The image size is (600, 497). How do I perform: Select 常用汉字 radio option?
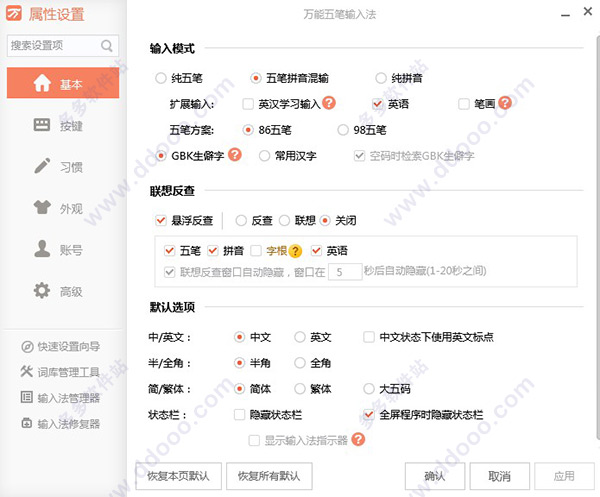click(264, 156)
